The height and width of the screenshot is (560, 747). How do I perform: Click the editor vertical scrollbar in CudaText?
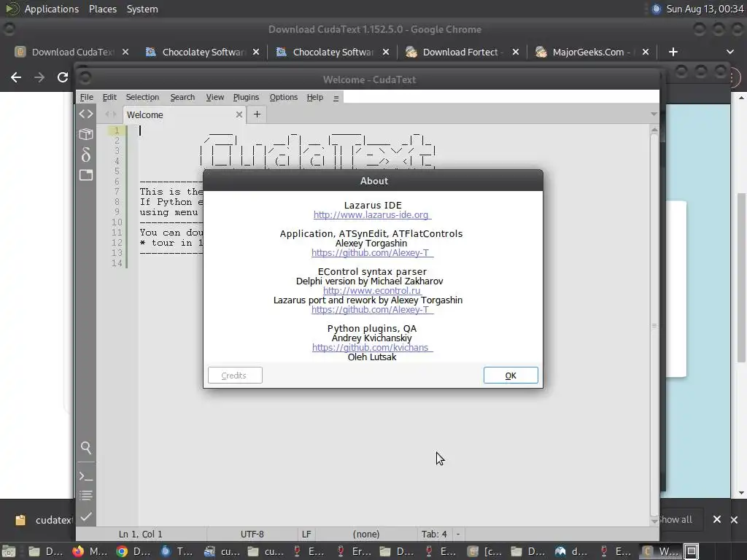point(654,325)
